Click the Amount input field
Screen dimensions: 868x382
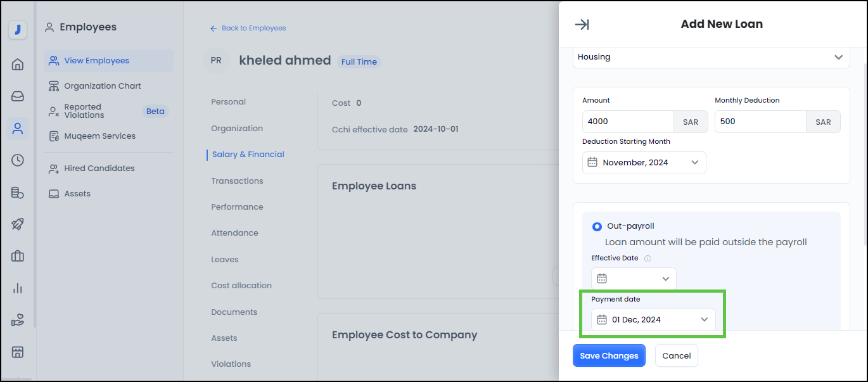pyautogui.click(x=627, y=122)
